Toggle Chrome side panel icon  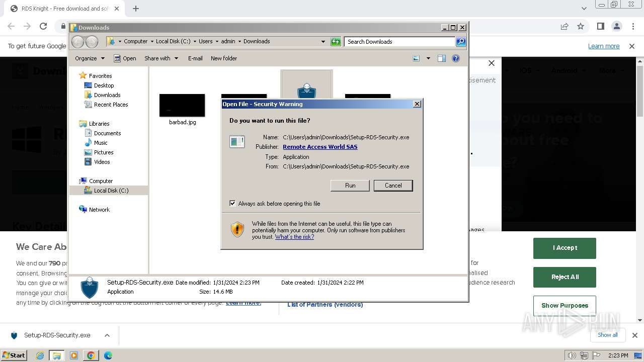[x=600, y=26]
